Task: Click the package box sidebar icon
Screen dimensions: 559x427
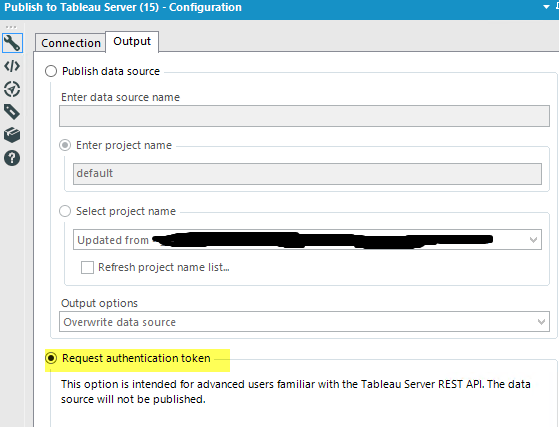Action: click(x=12, y=135)
